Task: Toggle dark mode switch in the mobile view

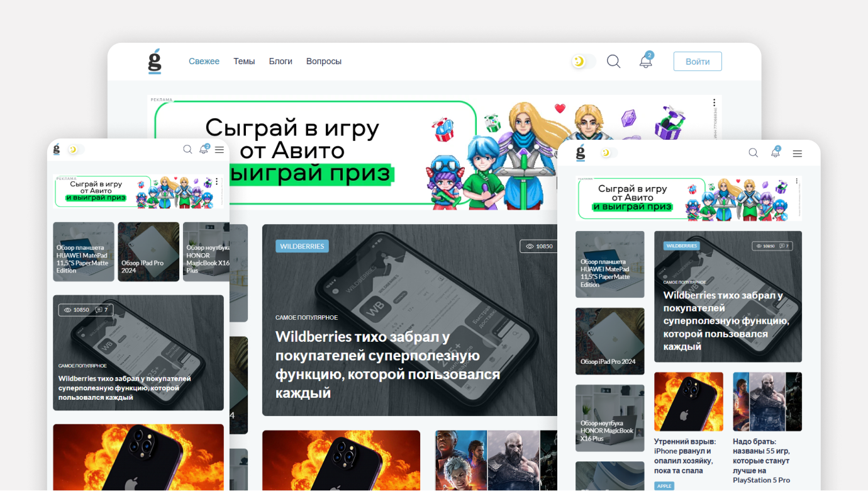Action: [75, 149]
